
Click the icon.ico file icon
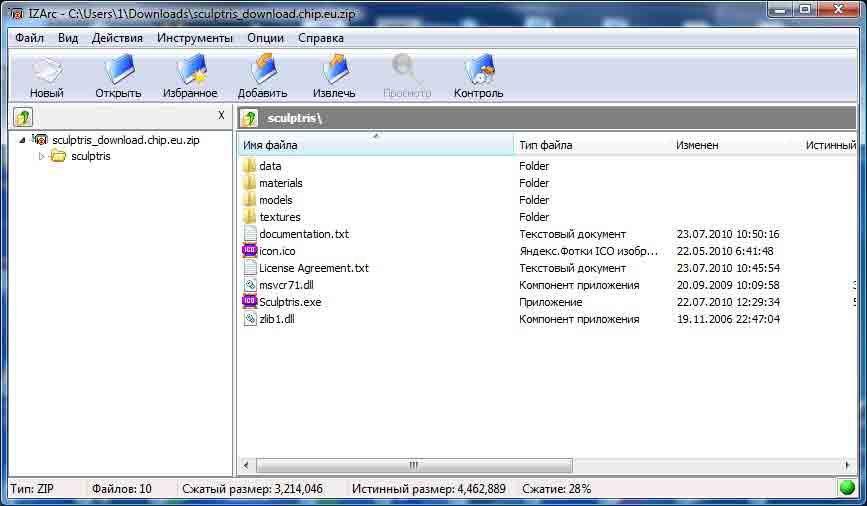(250, 251)
